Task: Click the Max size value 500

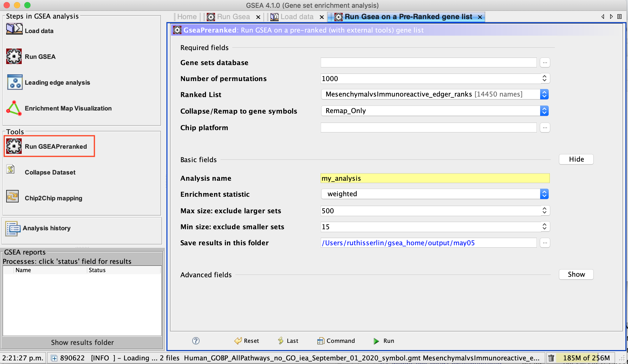Action: [328, 211]
